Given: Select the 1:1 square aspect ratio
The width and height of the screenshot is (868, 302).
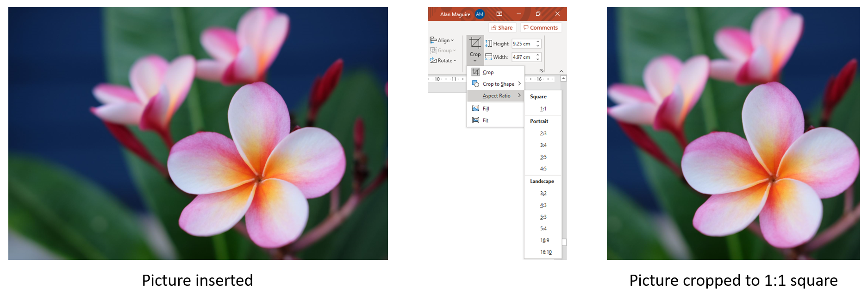Looking at the screenshot, I should [543, 109].
